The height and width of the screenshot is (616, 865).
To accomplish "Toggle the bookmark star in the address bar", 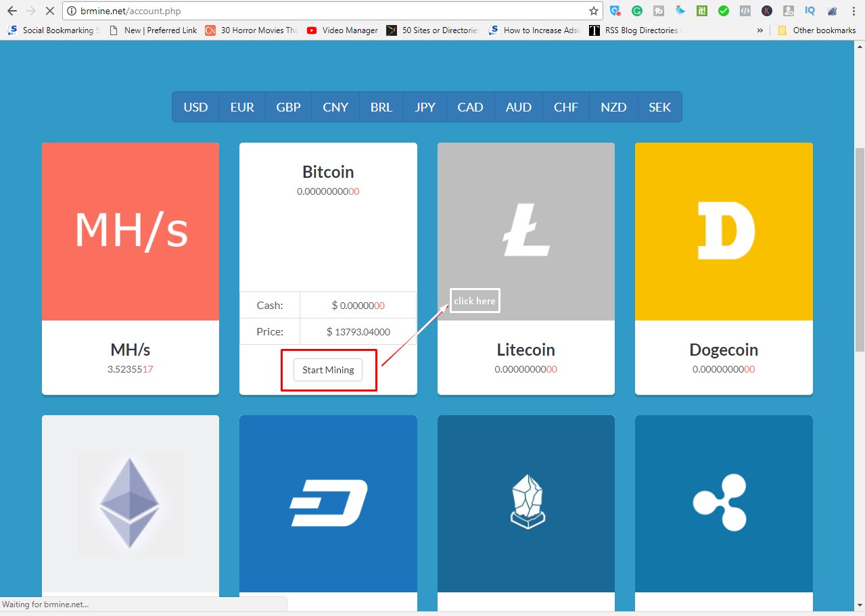I will [x=593, y=10].
